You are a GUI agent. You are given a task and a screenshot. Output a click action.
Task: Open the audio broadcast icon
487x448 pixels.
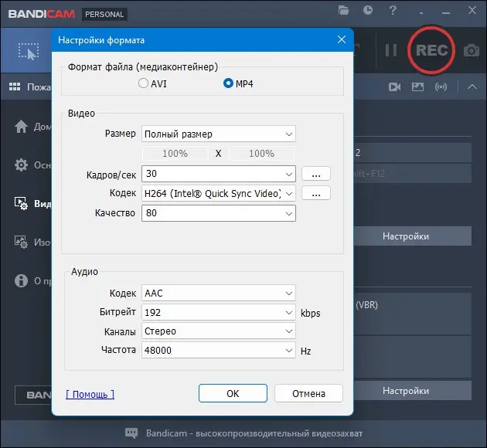tap(441, 87)
